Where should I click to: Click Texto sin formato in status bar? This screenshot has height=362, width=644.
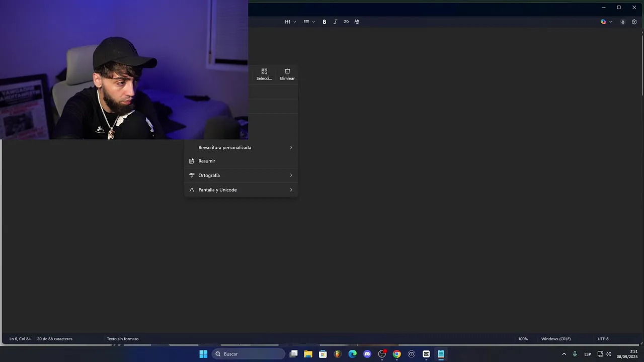pyautogui.click(x=123, y=339)
